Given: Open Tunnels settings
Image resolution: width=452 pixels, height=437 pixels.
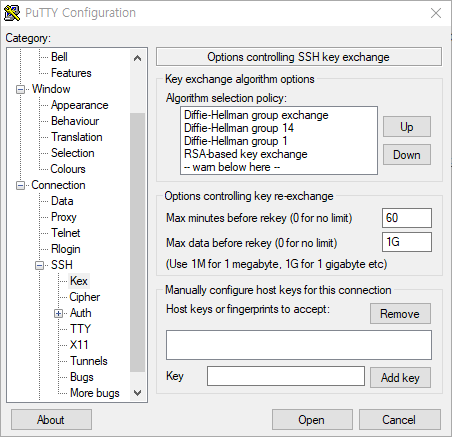Looking at the screenshot, I should point(89,361).
